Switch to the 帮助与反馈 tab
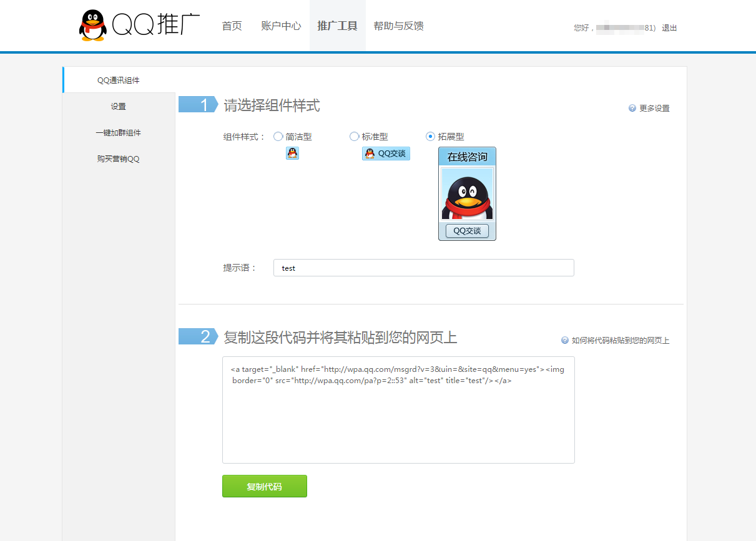756x541 pixels. click(398, 26)
